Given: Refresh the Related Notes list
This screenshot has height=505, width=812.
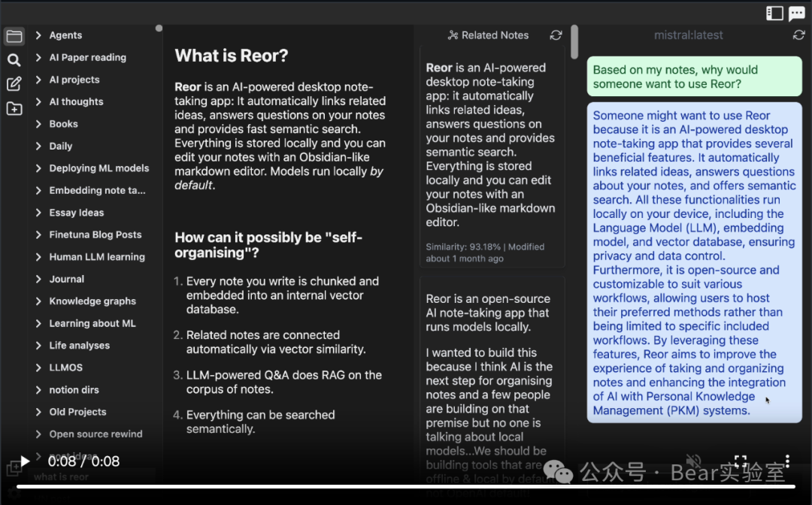Looking at the screenshot, I should (556, 35).
